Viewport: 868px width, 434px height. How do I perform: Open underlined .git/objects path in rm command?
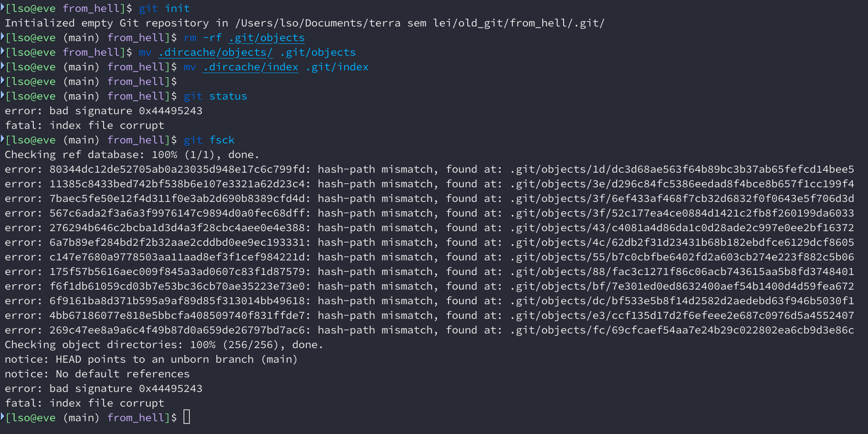coord(267,38)
